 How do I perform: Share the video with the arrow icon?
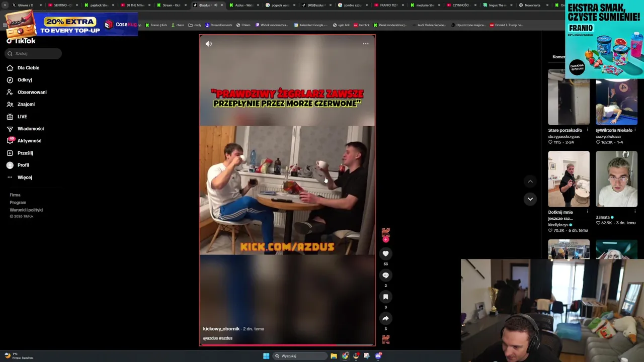coord(385,319)
